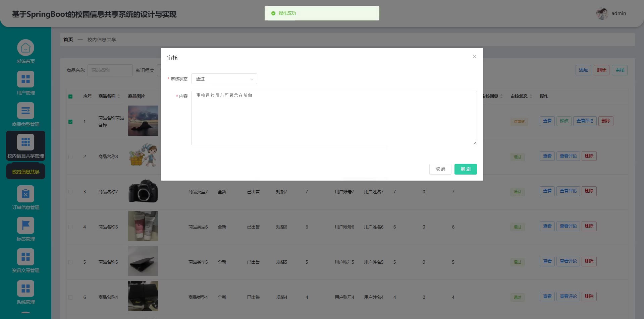Click 查看评论 for 商品名称8 row
Screen dimensions: 644x319
[x=568, y=156]
